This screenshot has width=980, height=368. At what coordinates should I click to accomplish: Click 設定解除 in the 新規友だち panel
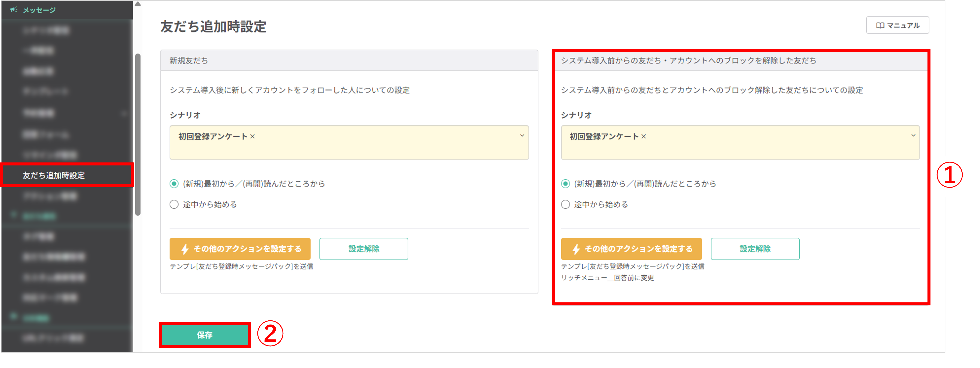364,249
